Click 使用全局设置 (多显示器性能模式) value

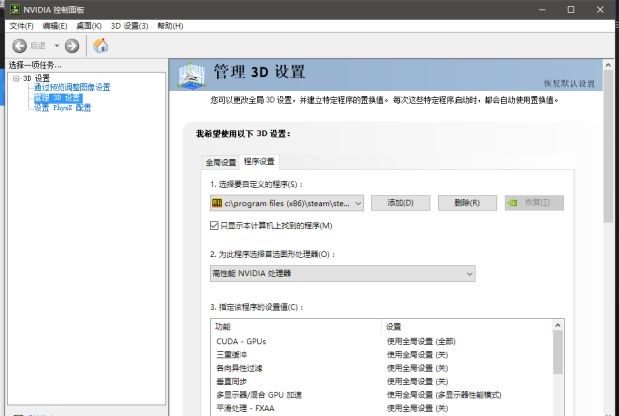pyautogui.click(x=444, y=395)
